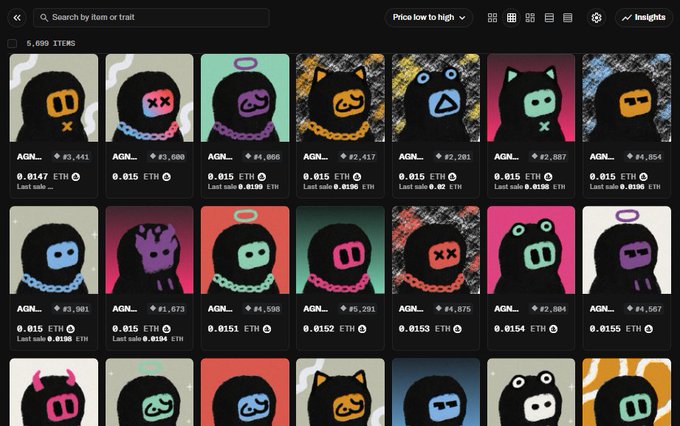The width and height of the screenshot is (680, 426).
Task: Click the 0.0147 ETH price
Action: (42, 177)
